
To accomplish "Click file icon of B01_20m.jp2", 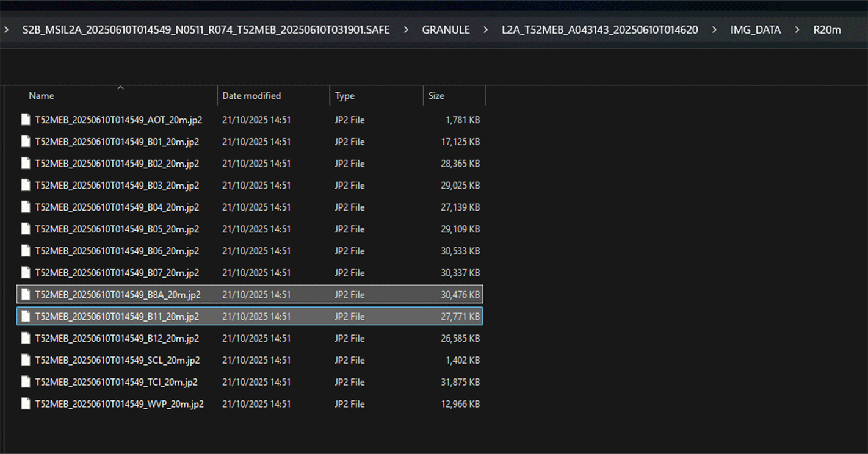I will tap(26, 142).
